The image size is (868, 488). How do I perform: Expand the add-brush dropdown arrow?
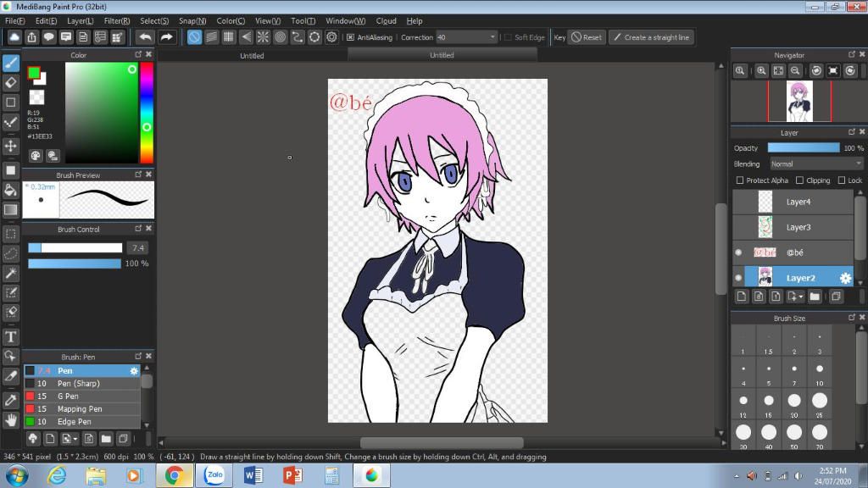click(x=75, y=440)
